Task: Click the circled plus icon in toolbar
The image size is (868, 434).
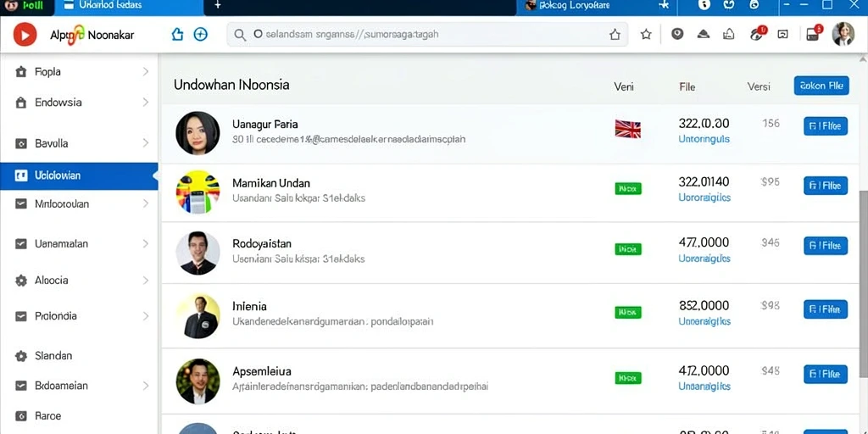Action: tap(200, 34)
